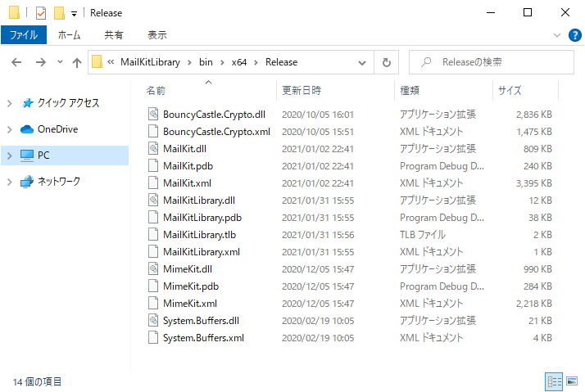585x392 pixels.
Task: Go forward with the right arrow
Action: [x=41, y=62]
